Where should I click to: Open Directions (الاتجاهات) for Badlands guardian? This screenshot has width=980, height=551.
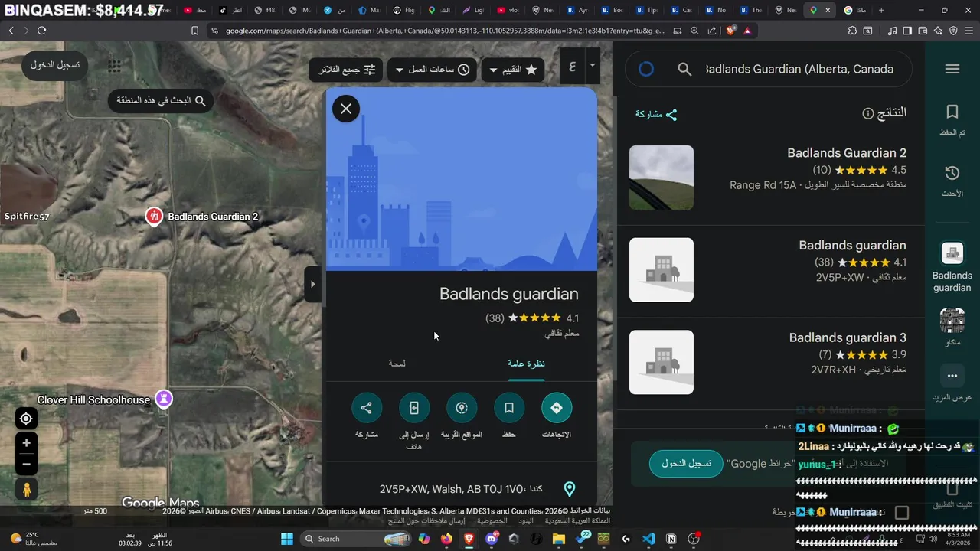click(557, 408)
